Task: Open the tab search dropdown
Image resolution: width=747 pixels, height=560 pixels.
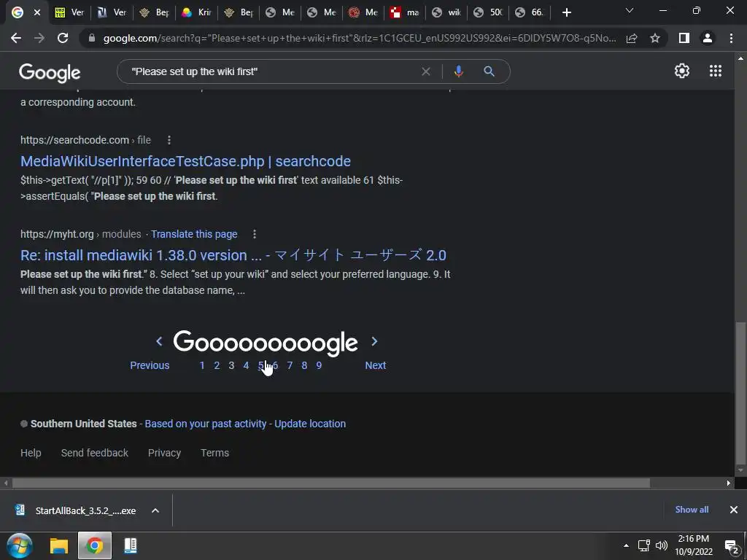Action: point(630,10)
